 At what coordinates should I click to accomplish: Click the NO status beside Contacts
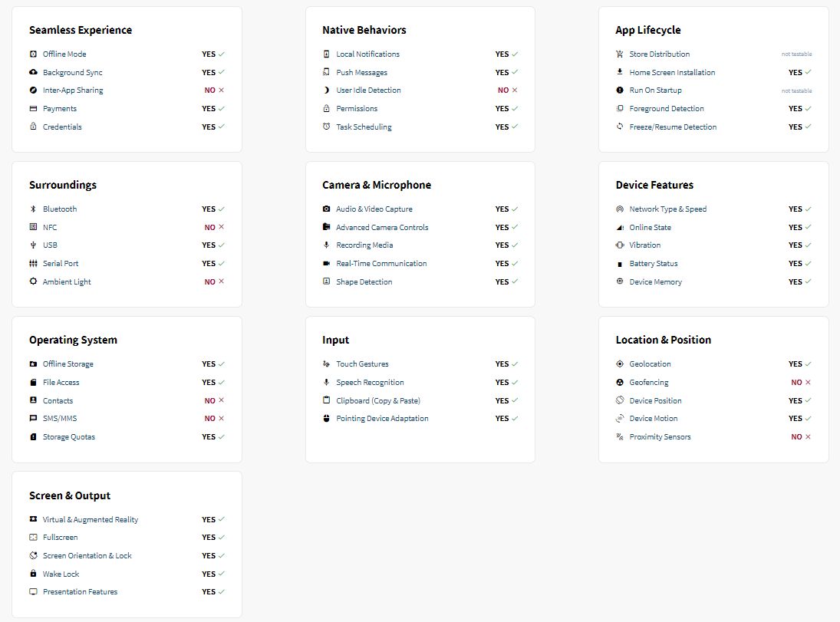(x=209, y=401)
